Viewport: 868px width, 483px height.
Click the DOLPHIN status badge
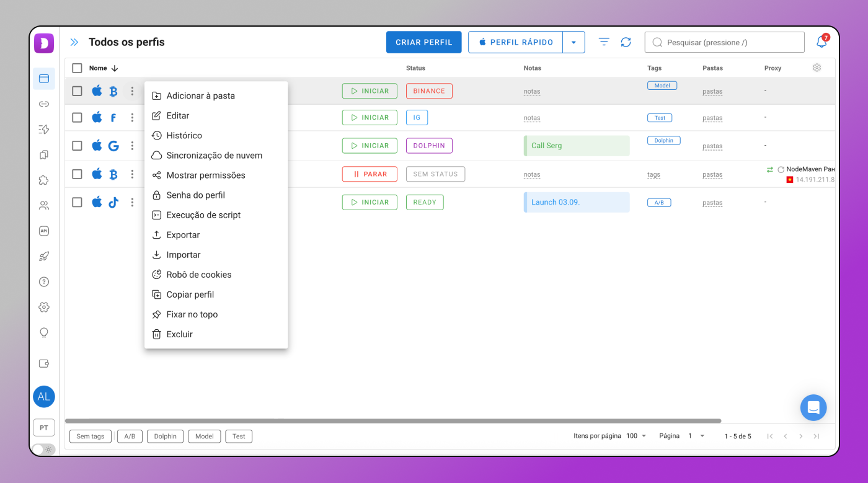[x=429, y=146]
